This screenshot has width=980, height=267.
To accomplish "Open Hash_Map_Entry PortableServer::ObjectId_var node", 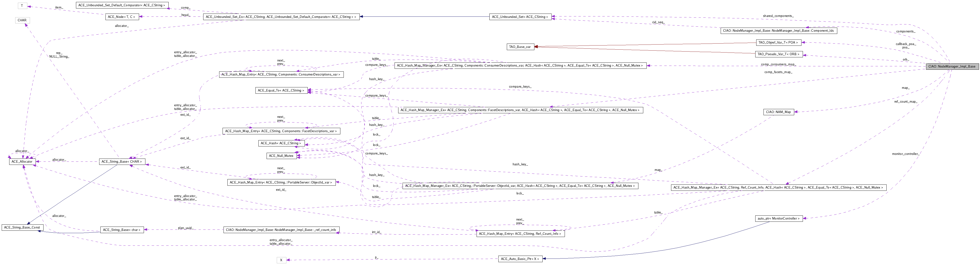I will [281, 183].
